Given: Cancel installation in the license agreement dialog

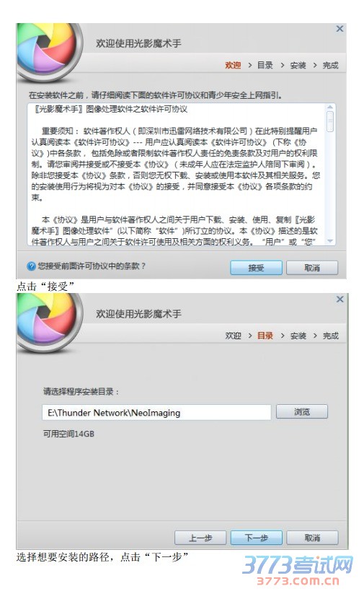Looking at the screenshot, I should [x=312, y=268].
